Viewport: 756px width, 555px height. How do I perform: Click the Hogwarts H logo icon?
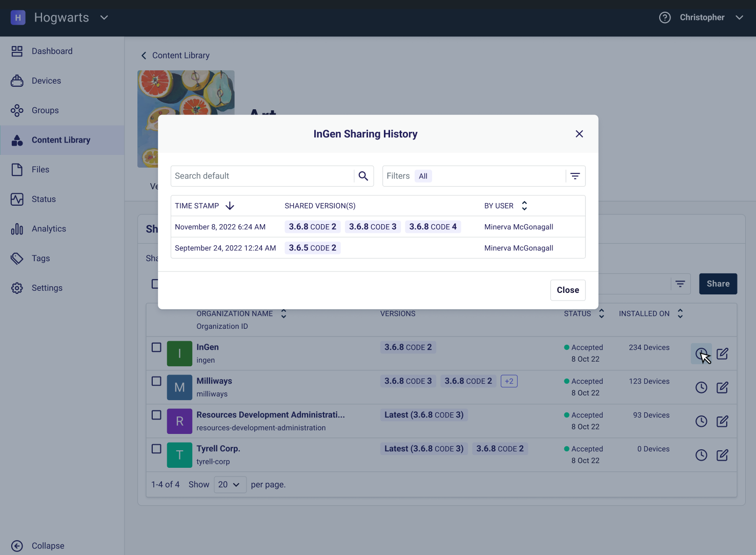(x=18, y=17)
